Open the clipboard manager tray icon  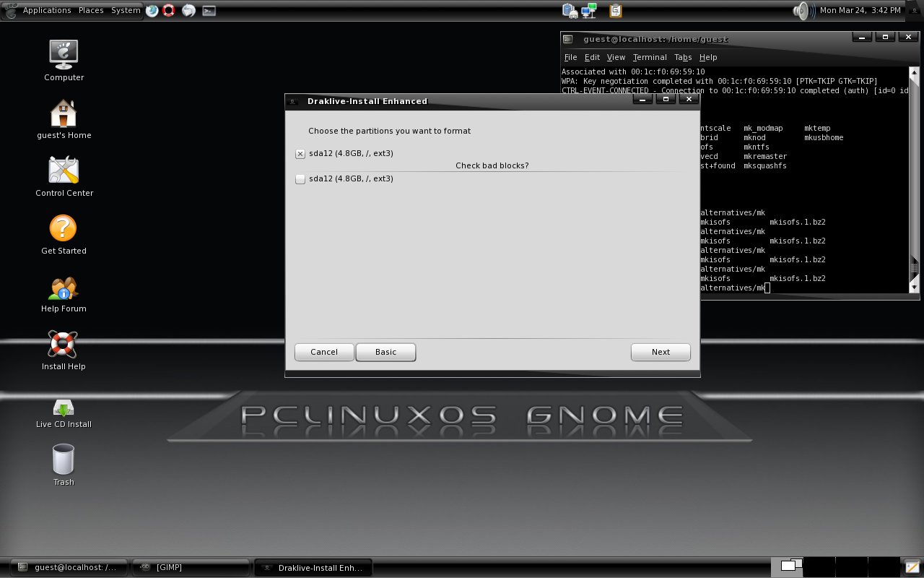tap(616, 11)
